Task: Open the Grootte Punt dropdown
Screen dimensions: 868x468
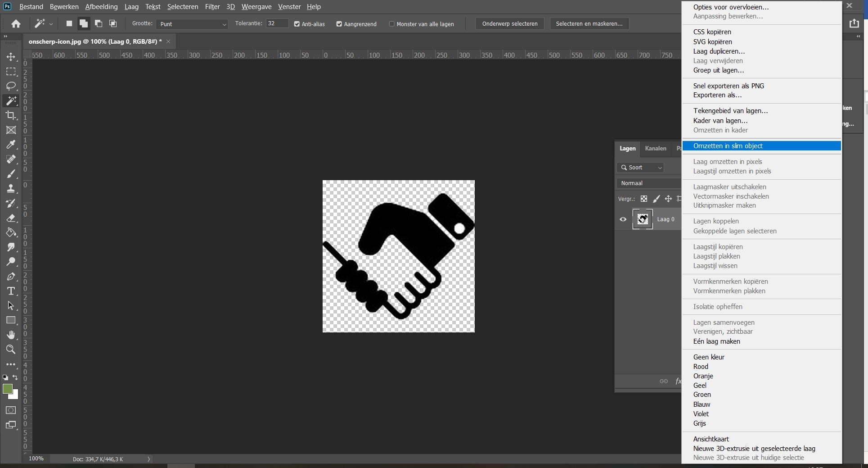Action: [x=192, y=24]
